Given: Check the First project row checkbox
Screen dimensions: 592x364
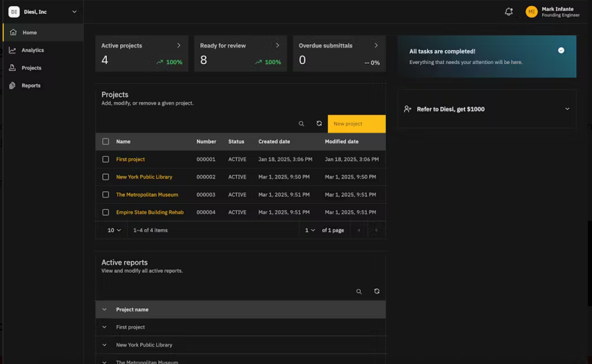Looking at the screenshot, I should click(x=106, y=159).
